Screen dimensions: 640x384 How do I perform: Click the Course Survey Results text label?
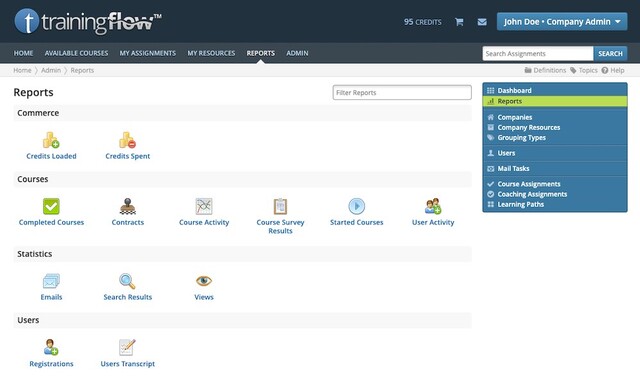[280, 226]
